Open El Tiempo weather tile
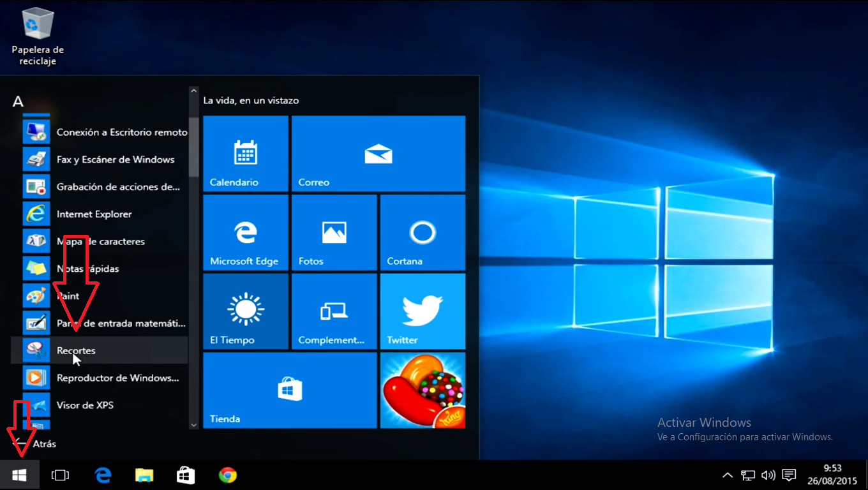This screenshot has height=490, width=868. click(x=246, y=312)
